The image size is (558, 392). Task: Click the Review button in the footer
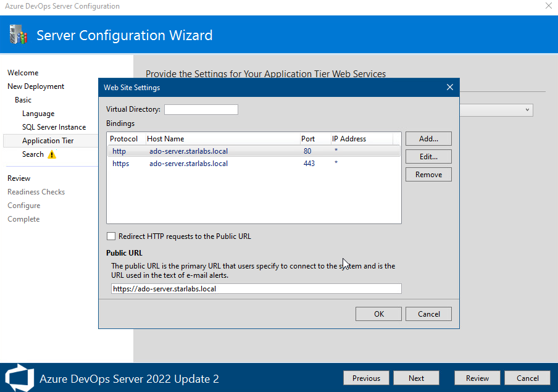pyautogui.click(x=477, y=378)
